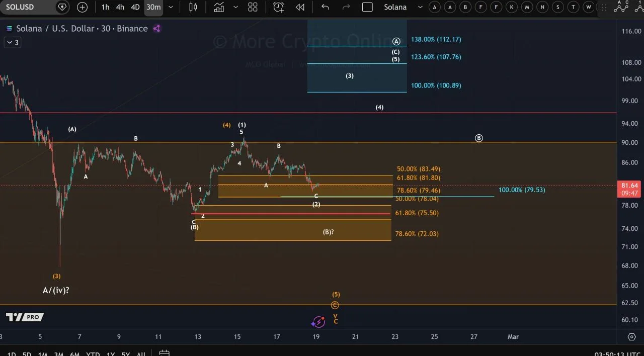Click the 78.60% (72.03) retracement label
This screenshot has height=356, width=644.
pyautogui.click(x=417, y=233)
